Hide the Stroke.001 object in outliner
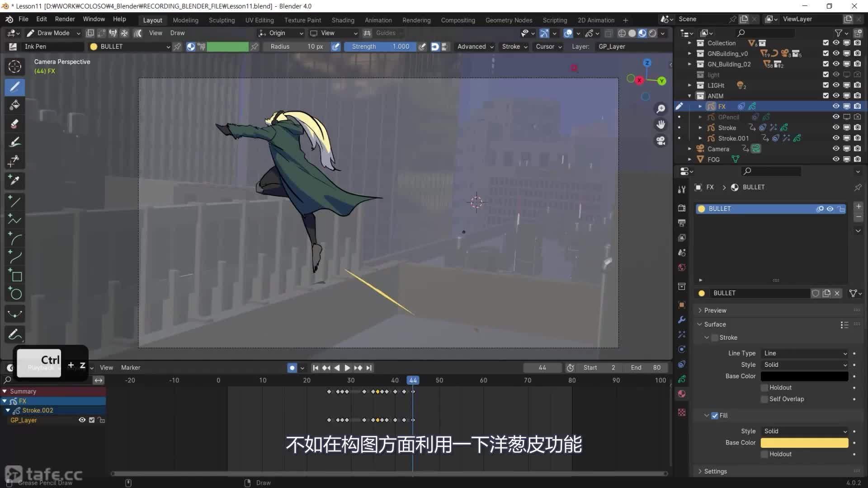 coord(836,138)
